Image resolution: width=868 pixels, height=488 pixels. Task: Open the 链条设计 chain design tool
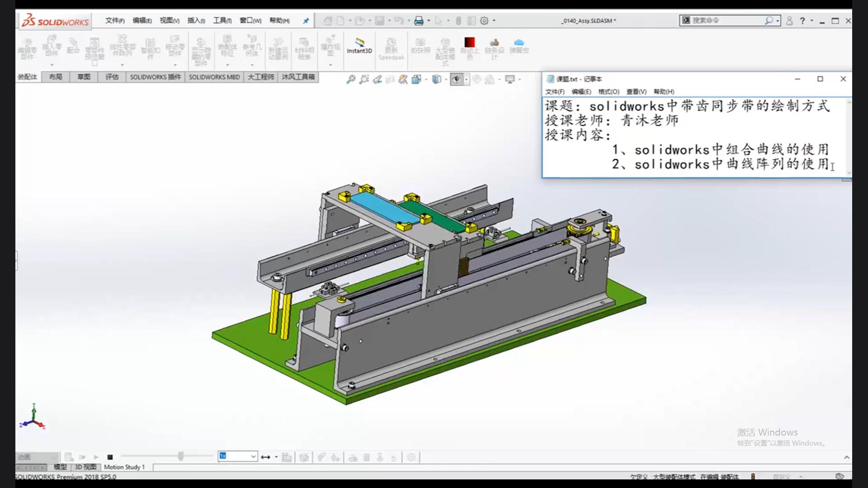(494, 49)
